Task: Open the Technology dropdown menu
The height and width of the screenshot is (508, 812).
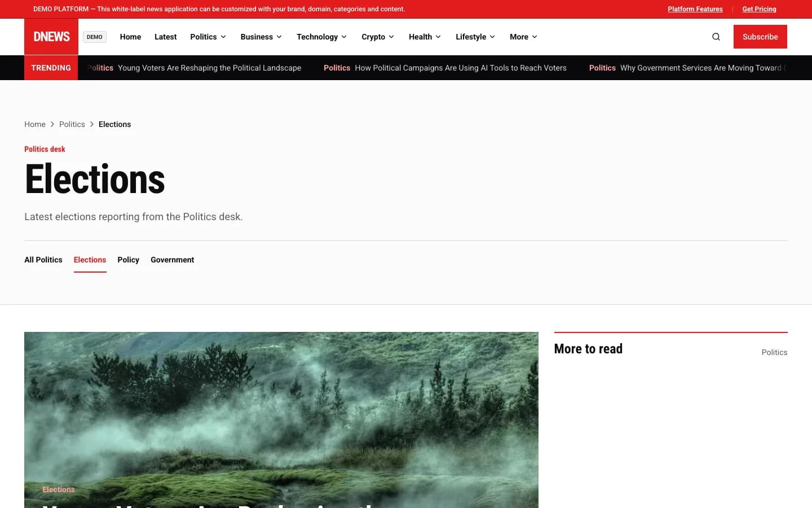Action: (322, 37)
